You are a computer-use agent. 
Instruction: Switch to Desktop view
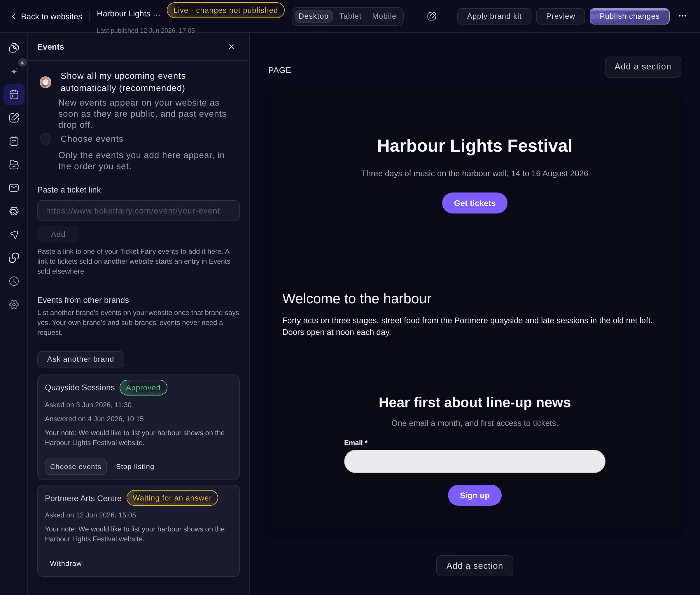coord(314,16)
